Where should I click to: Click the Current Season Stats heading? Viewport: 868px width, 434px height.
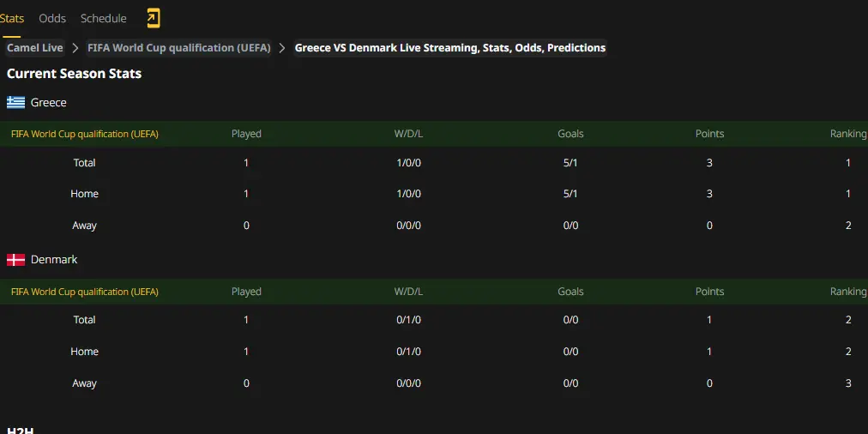74,74
